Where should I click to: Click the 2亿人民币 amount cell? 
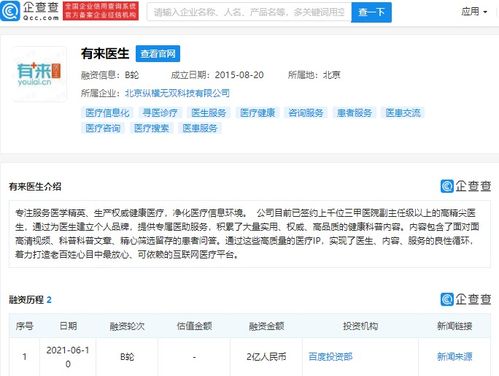click(x=266, y=357)
